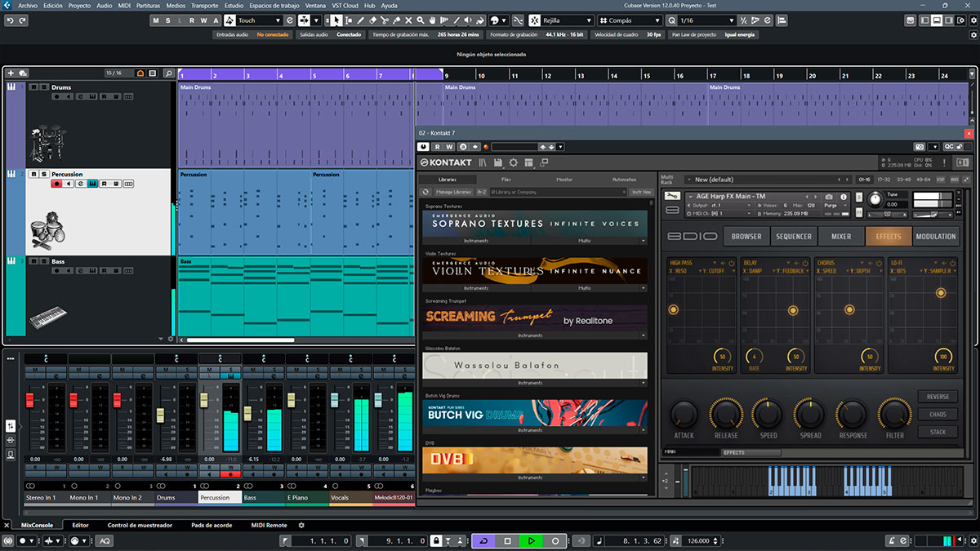Start playback with the green Play button

[x=531, y=540]
